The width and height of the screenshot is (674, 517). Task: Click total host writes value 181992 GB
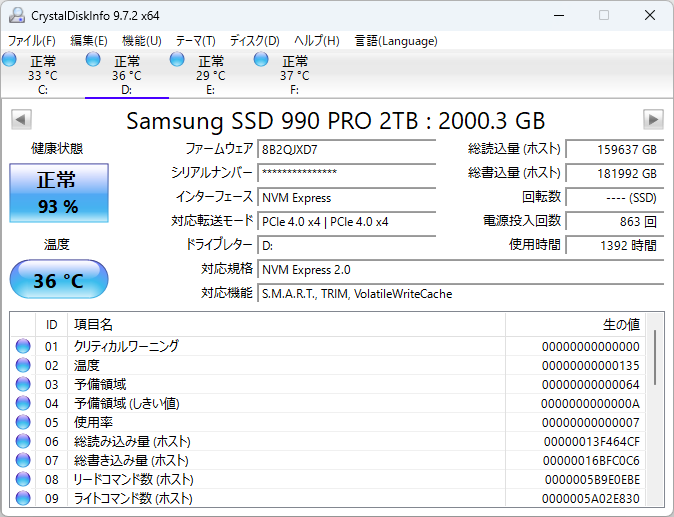(615, 173)
